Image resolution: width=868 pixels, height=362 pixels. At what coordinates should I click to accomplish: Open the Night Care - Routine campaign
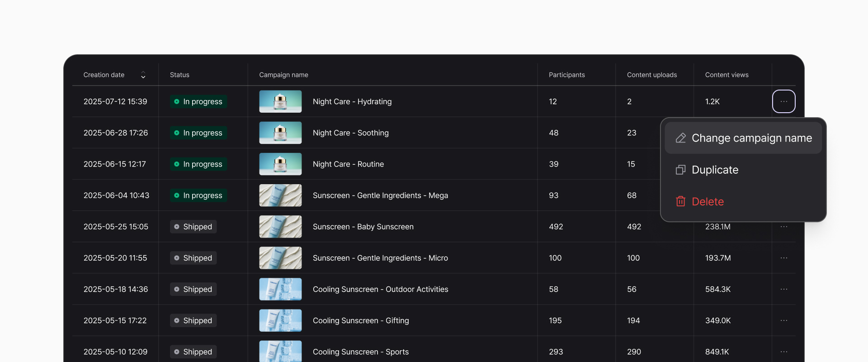click(348, 164)
